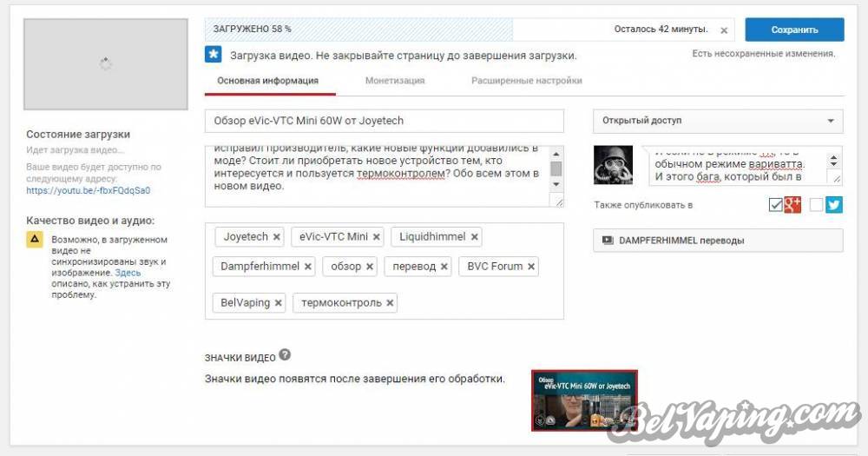Open the Открытый доступ privacy dropdown
Screen dimensions: 868x456
pos(718,121)
